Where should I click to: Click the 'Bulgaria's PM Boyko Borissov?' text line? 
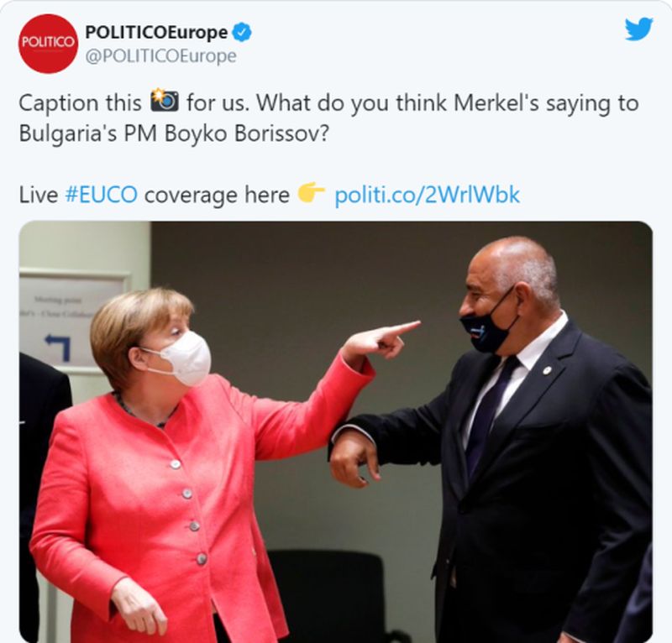(x=174, y=133)
